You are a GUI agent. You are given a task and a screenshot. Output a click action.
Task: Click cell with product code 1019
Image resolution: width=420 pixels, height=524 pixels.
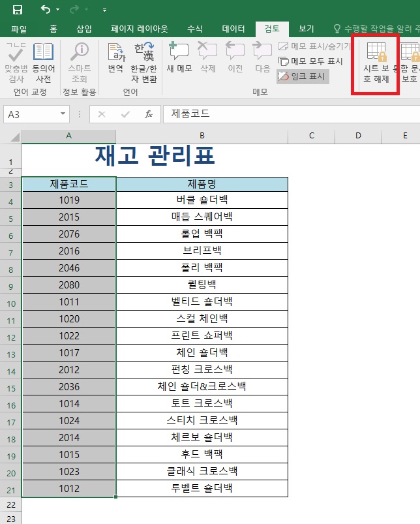[x=68, y=200]
